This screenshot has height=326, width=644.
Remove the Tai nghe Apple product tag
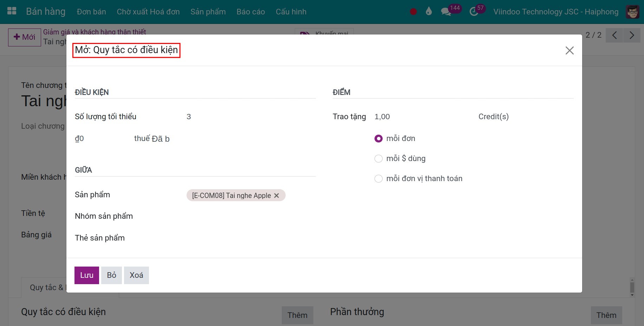pyautogui.click(x=277, y=196)
